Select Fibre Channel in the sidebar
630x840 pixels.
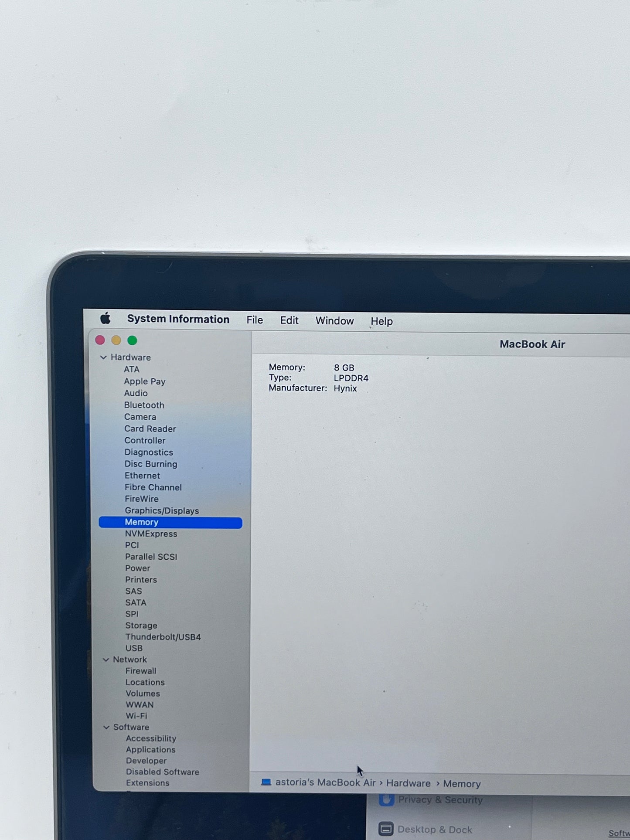click(x=153, y=487)
